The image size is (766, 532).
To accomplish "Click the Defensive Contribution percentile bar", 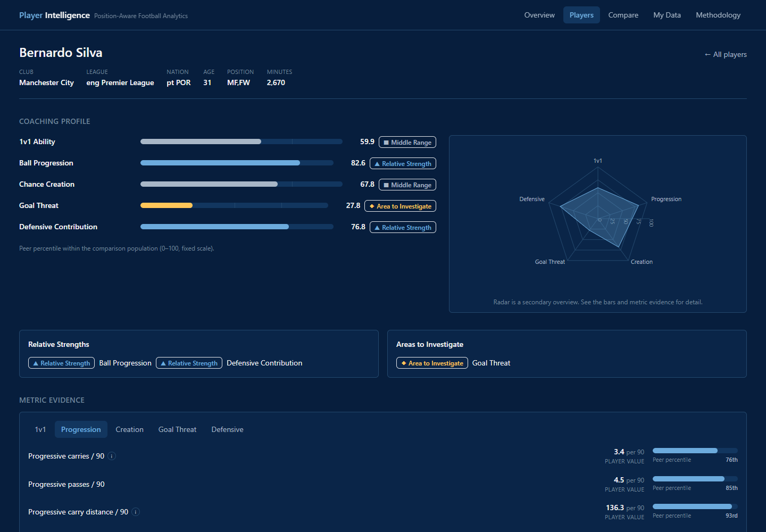I will [x=237, y=227].
